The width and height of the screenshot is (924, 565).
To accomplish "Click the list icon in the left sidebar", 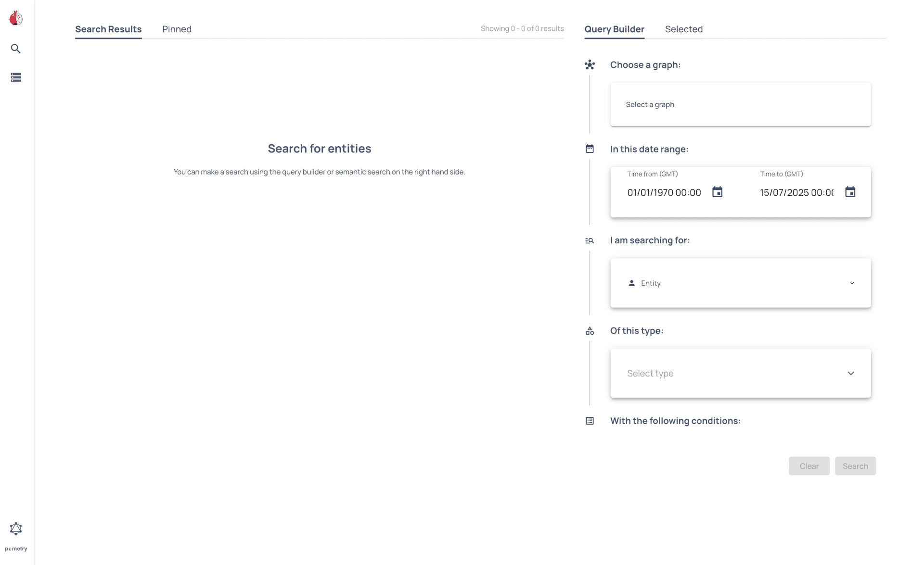I will point(16,77).
